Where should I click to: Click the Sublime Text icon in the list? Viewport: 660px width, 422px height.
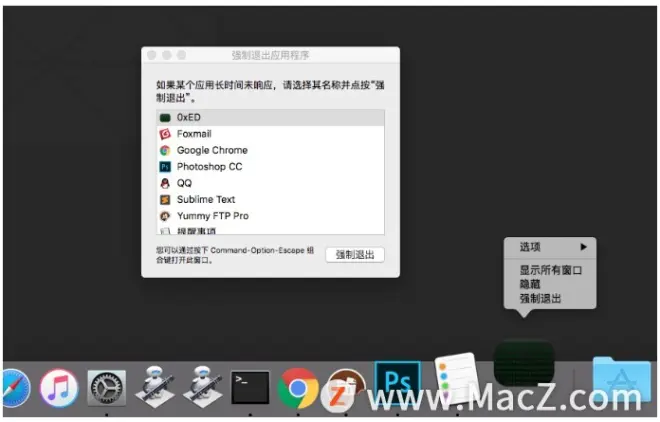pyautogui.click(x=165, y=200)
